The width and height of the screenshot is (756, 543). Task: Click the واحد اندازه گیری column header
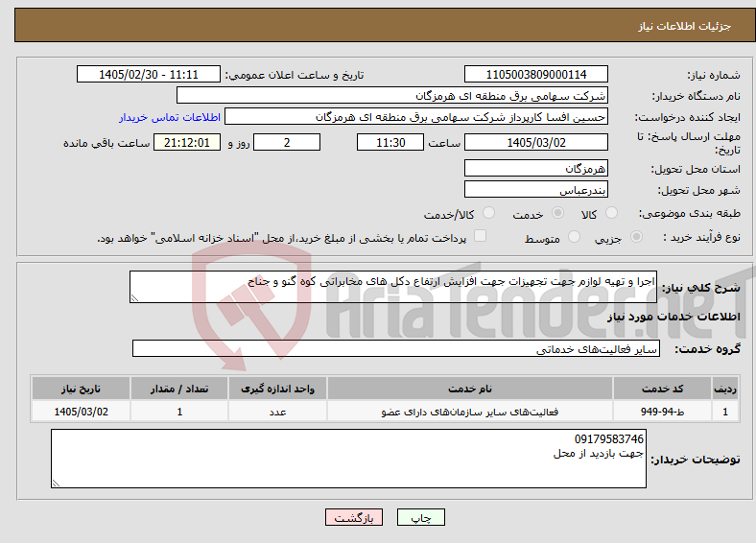[x=277, y=389]
